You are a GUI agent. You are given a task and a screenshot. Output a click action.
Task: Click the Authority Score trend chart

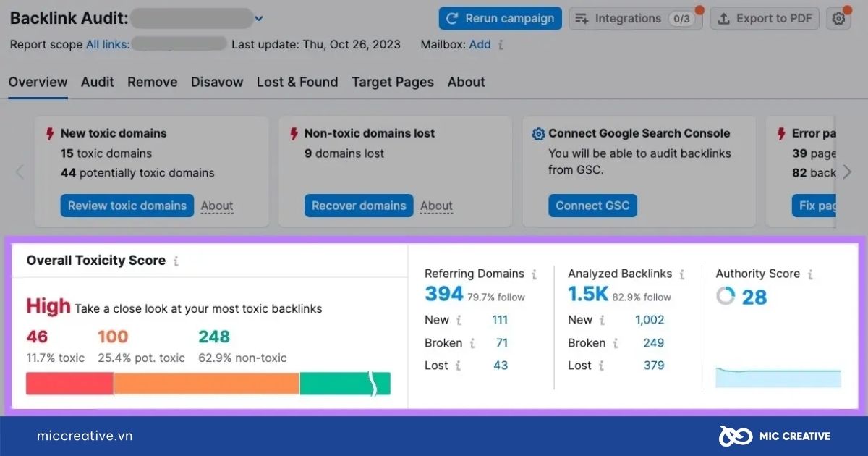778,378
